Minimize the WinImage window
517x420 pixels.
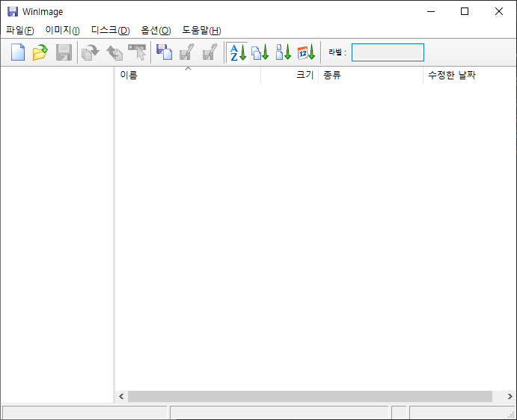click(431, 11)
